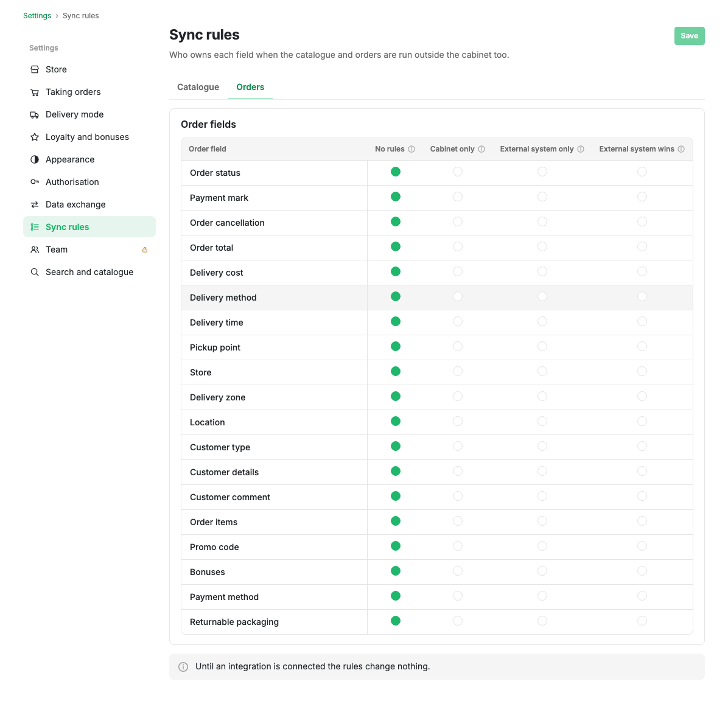Image resolution: width=728 pixels, height=701 pixels.
Task: Open Team settings page
Action: (x=89, y=249)
